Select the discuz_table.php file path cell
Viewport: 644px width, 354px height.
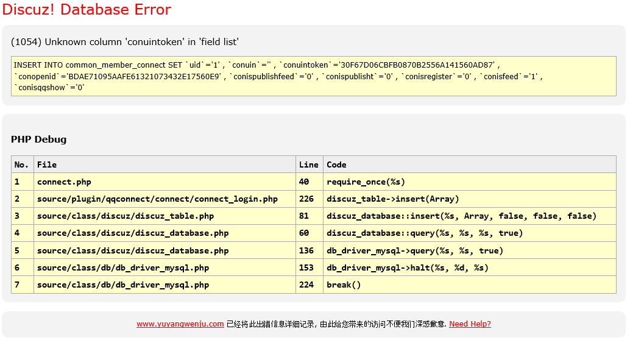click(x=165, y=216)
